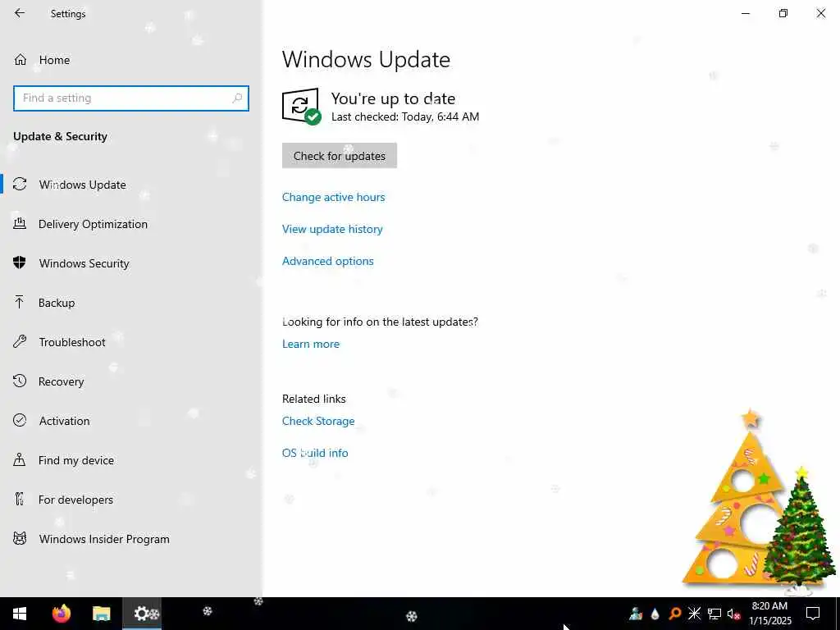Image resolution: width=840 pixels, height=630 pixels.
Task: Open the clock showing 8:20 AM
Action: coord(769,614)
